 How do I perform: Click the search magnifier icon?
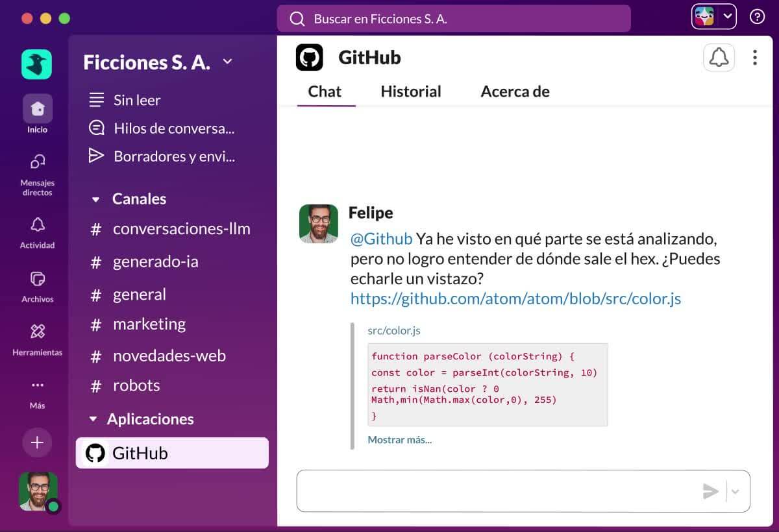tap(297, 19)
